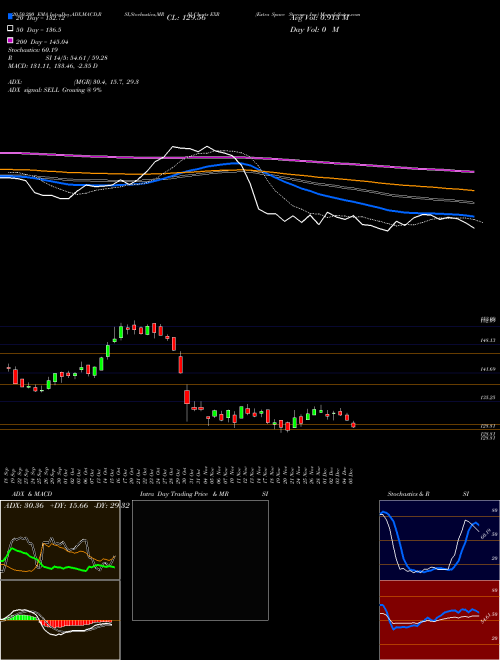This screenshot has width=500, height=660.
Task: Click the red RSI chart panel
Action: pyautogui.click(x=439, y=620)
